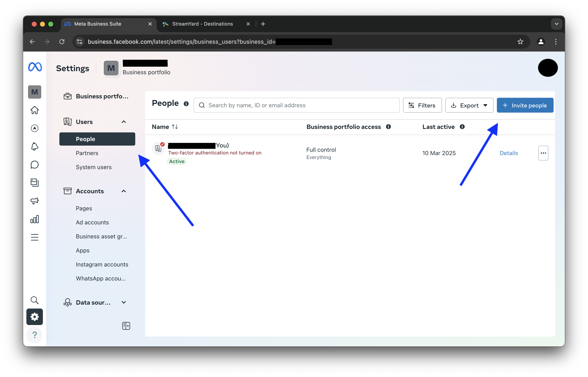Collapse the Users section
Viewport: 588px width, 377px height.
tap(123, 122)
